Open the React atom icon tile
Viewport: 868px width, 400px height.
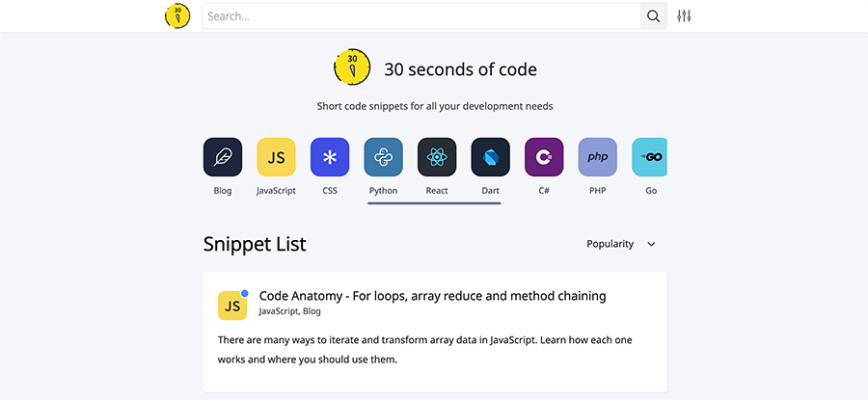tap(437, 157)
